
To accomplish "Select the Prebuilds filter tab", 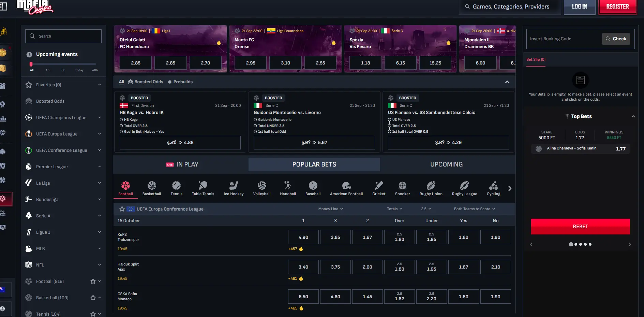I will 180,82.
